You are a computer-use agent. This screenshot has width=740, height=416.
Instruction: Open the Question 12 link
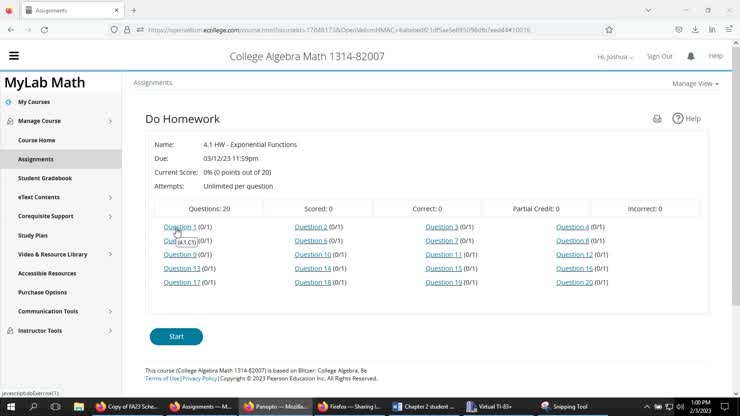(x=574, y=255)
